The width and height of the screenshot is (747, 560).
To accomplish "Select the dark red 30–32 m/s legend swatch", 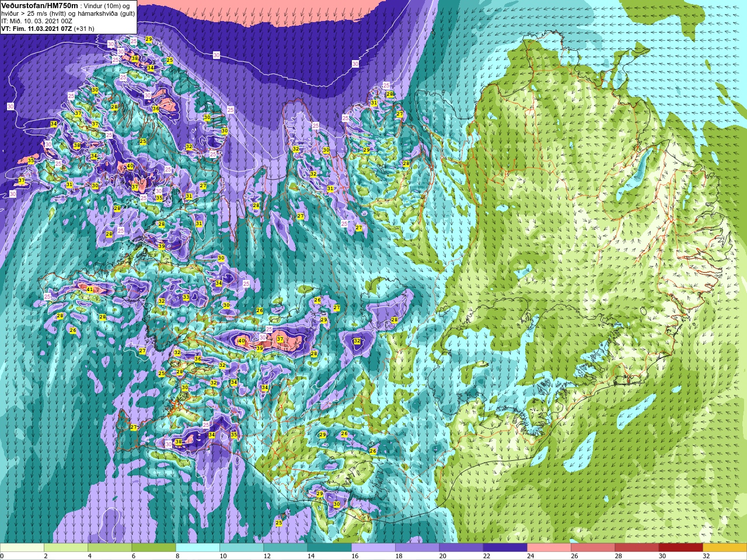I will [681, 548].
